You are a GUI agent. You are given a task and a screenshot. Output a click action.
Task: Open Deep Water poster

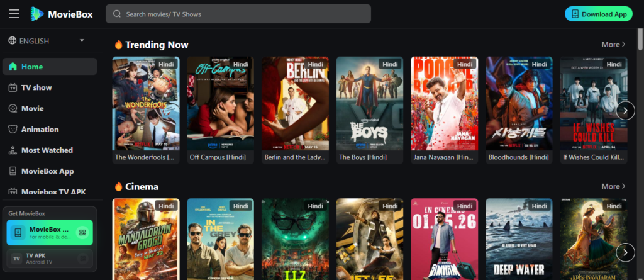pyautogui.click(x=519, y=239)
